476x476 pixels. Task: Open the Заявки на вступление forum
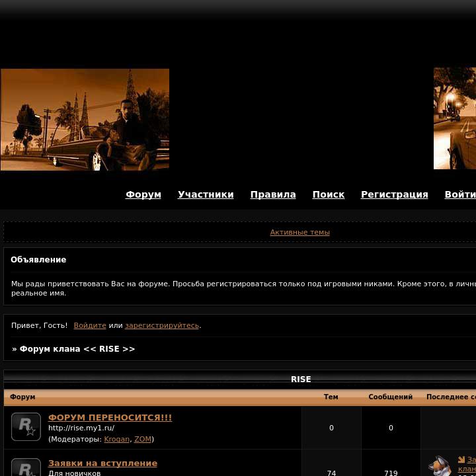pyautogui.click(x=102, y=463)
